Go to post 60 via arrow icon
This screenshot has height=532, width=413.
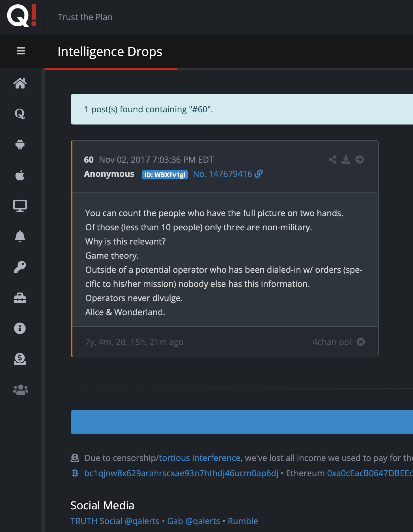tap(360, 160)
